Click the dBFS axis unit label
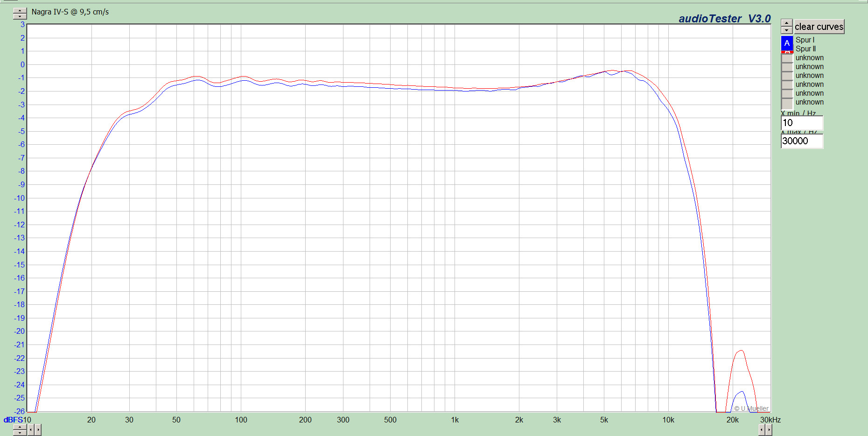The height and width of the screenshot is (436, 868). point(13,420)
